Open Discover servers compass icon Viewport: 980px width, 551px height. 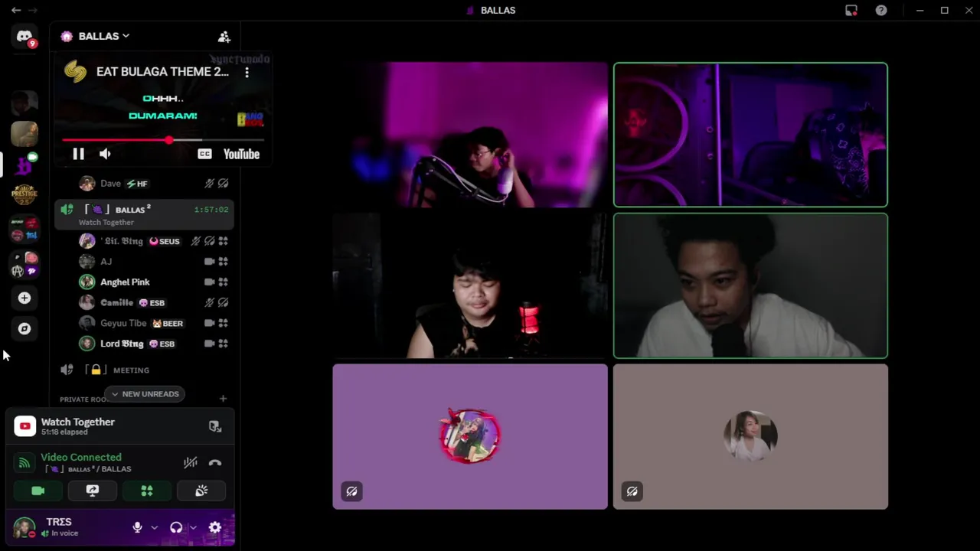pos(24,328)
